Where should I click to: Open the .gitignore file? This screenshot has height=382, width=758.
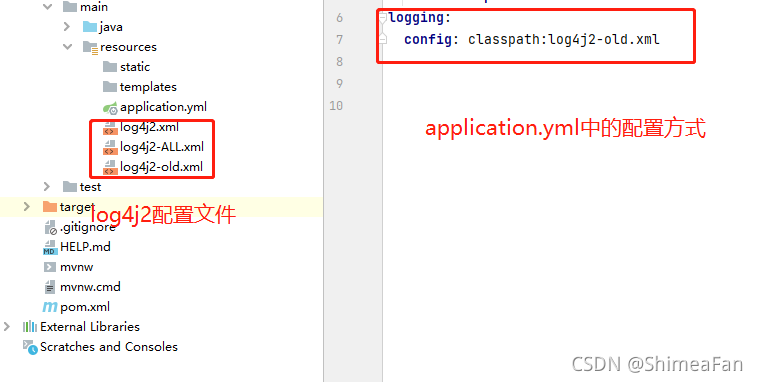88,227
